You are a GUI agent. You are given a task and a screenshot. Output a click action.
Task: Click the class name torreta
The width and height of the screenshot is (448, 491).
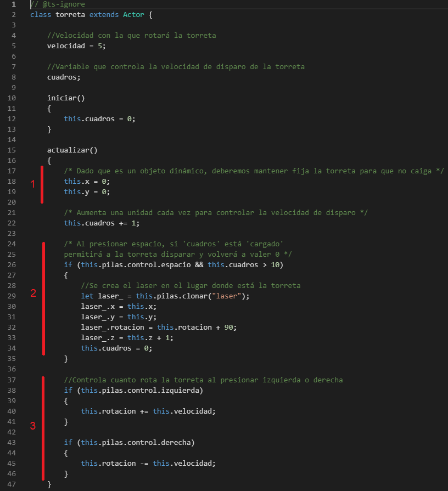click(70, 15)
